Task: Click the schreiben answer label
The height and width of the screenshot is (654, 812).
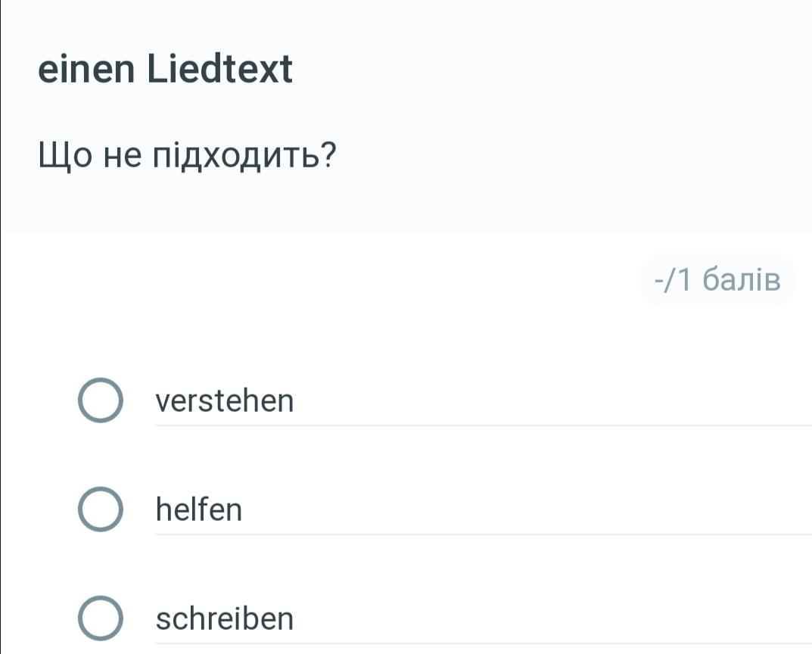Action: [224, 619]
